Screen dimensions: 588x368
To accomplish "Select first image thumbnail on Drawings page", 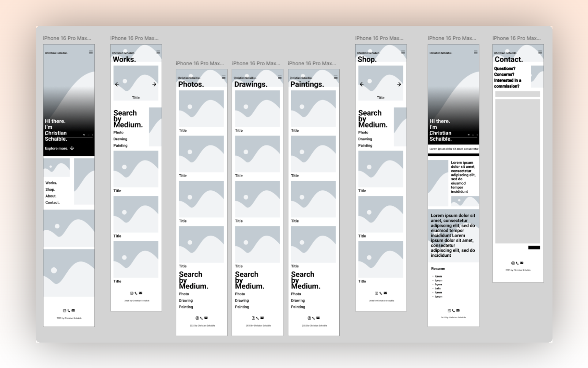I will click(x=257, y=109).
